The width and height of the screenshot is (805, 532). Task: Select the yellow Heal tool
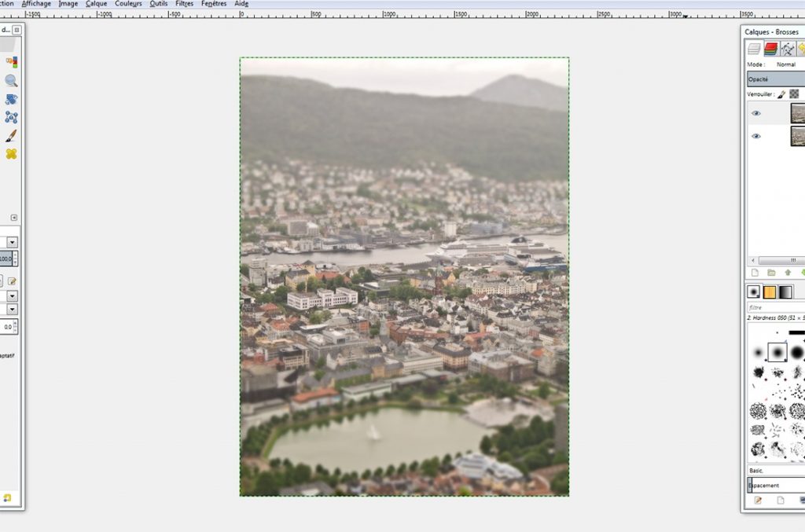[11, 154]
